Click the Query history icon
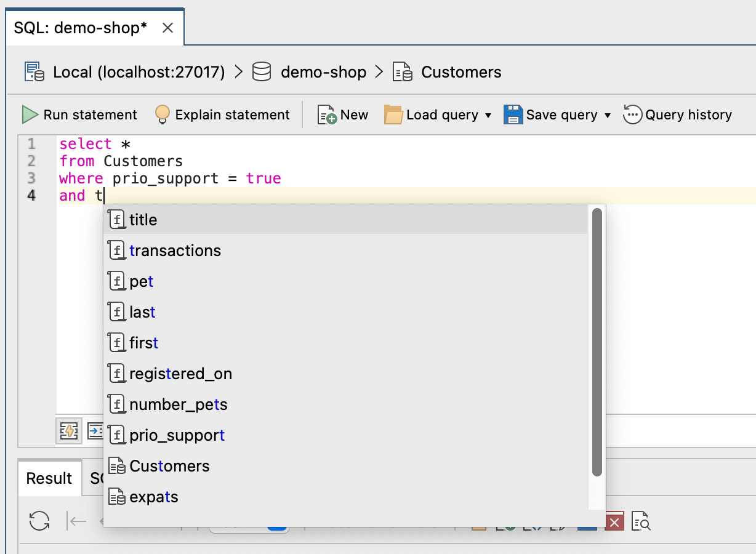The height and width of the screenshot is (554, 756). click(x=632, y=115)
